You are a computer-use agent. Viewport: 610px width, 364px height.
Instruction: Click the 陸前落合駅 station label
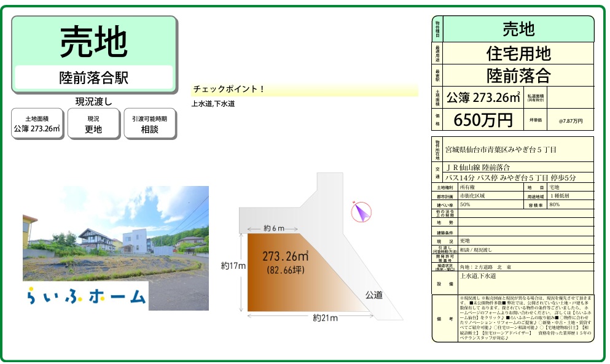tap(94, 77)
